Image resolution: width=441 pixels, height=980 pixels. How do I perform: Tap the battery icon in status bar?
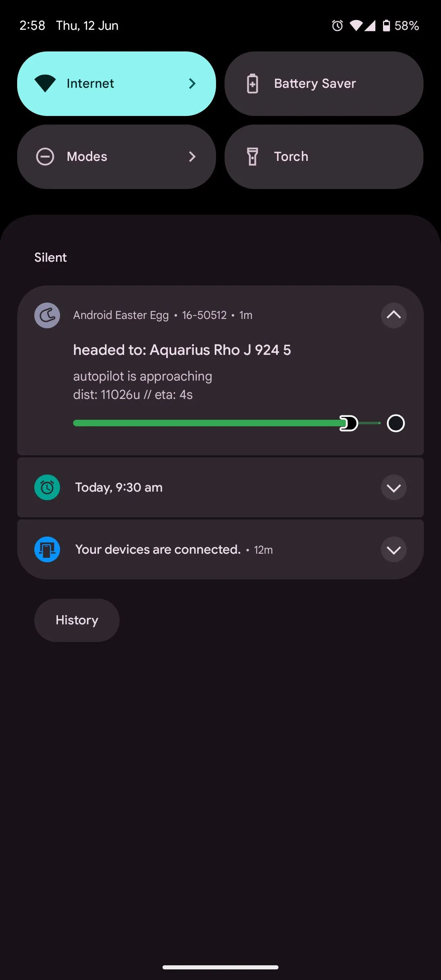(386, 26)
